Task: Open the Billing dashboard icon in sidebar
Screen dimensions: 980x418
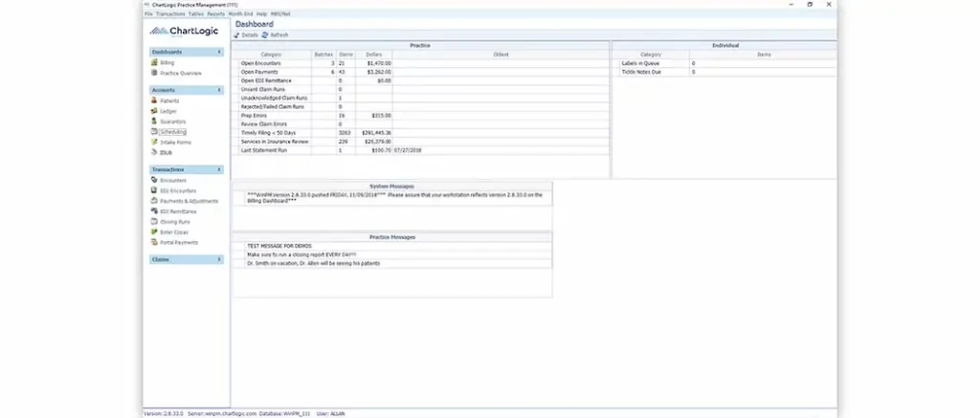Action: (154, 63)
